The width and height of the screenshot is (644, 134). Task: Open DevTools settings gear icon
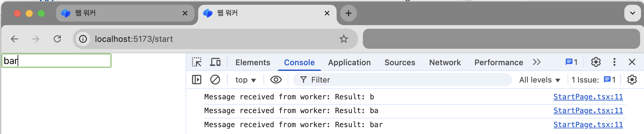coord(596,62)
